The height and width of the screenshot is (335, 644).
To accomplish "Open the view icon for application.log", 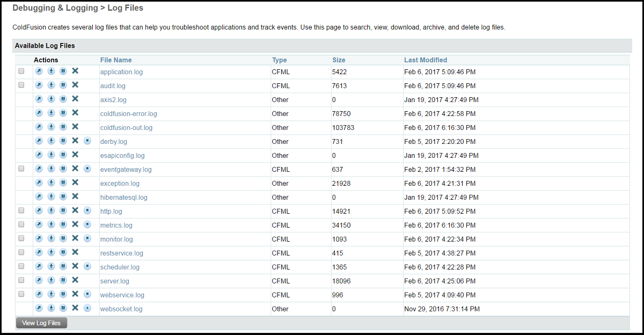I will [39, 71].
